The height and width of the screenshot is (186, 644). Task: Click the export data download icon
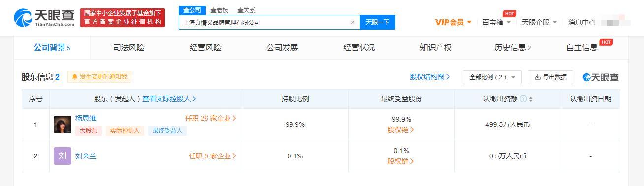pos(538,77)
